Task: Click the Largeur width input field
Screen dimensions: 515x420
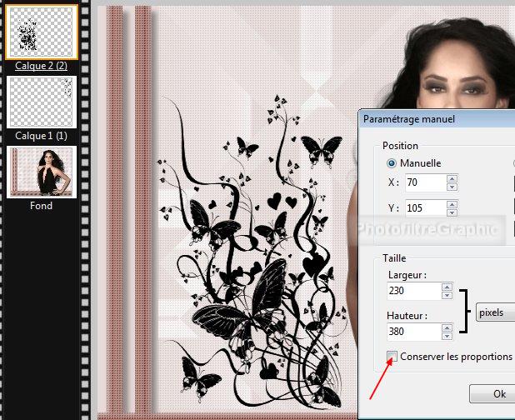Action: 413,291
